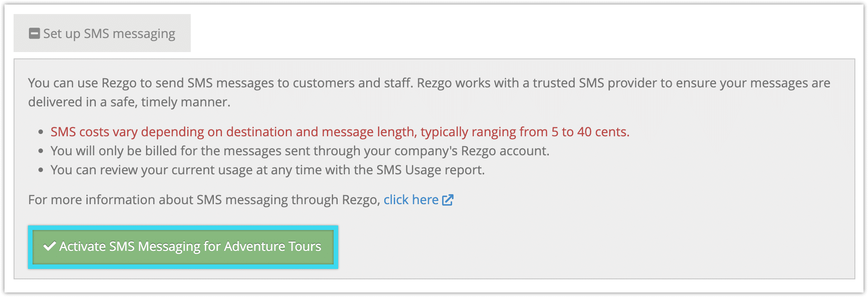
Task: Activate SMS Messaging for Adventure Tours
Action: [183, 247]
